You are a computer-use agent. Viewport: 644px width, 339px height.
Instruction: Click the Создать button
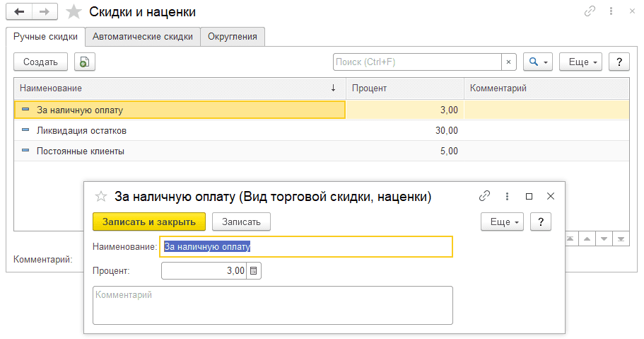point(40,62)
